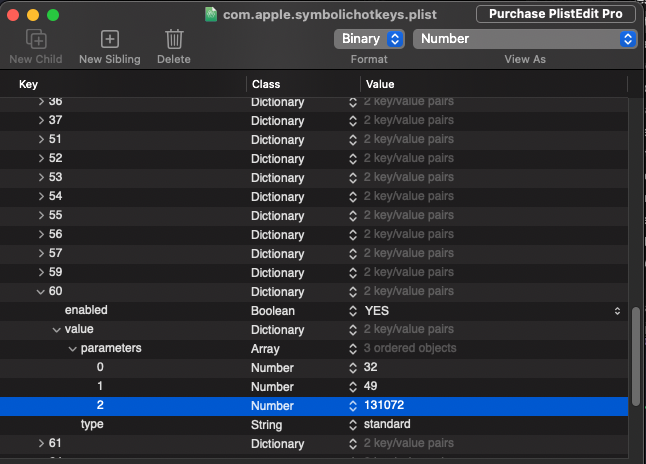Change class stepper for type String

coord(353,425)
